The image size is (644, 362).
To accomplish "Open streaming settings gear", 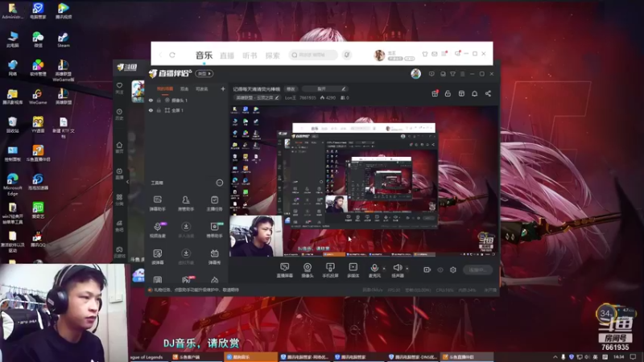I will point(453,269).
